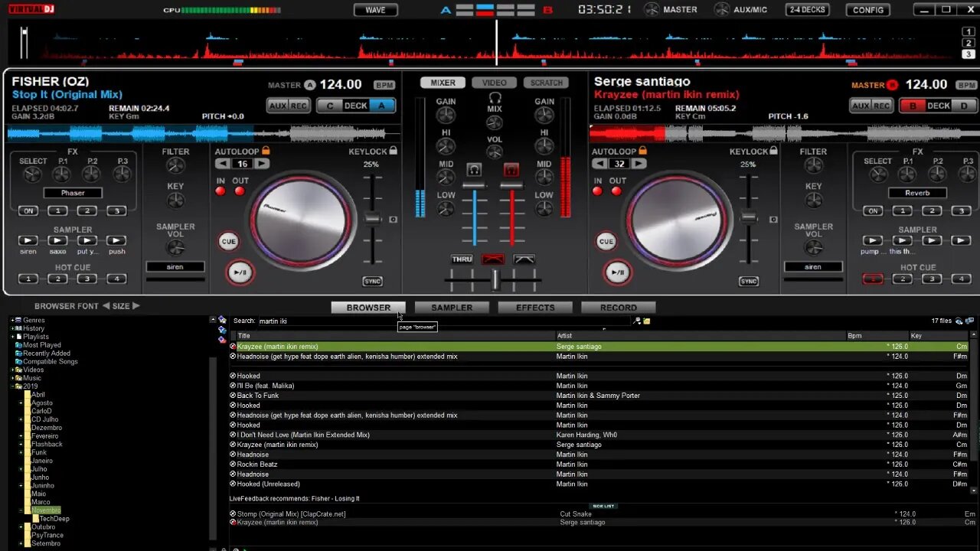Click the 2-4 DECKS button
Viewport: 980px width, 551px height.
tap(808, 10)
